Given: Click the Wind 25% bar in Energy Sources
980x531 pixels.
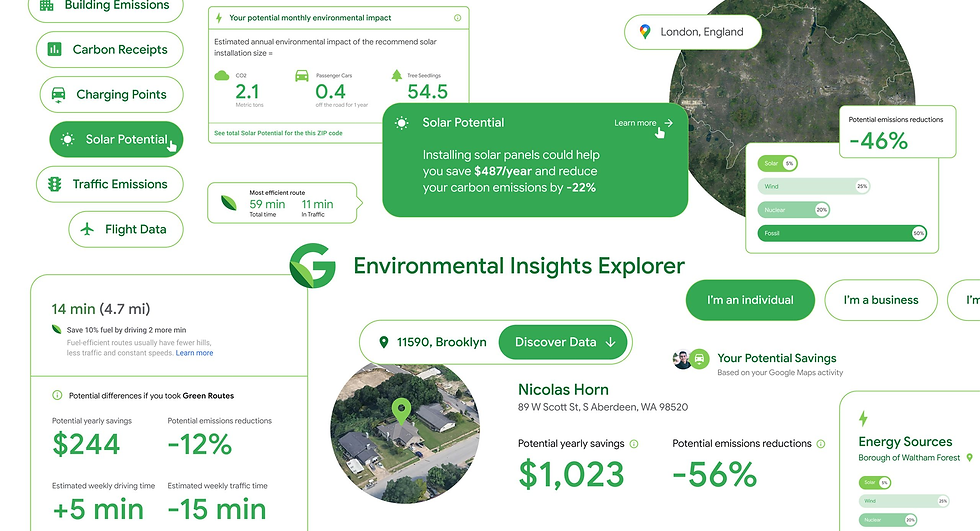Looking at the screenshot, I should pos(904,501).
